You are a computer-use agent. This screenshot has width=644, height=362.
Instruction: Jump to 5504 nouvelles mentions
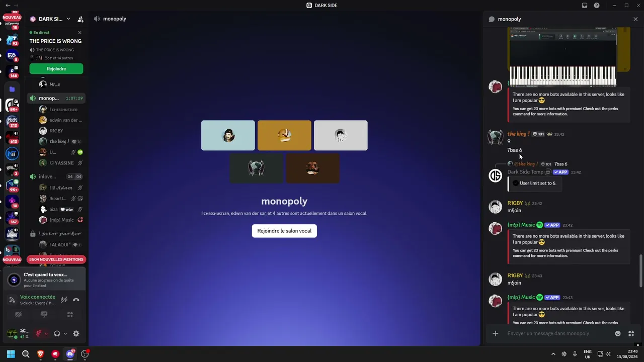56,259
